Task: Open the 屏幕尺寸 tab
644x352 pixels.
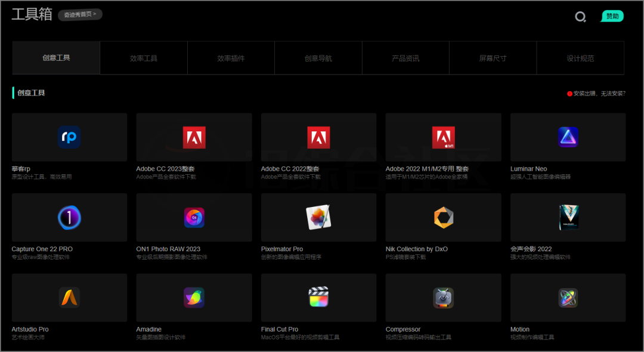Action: (x=493, y=58)
